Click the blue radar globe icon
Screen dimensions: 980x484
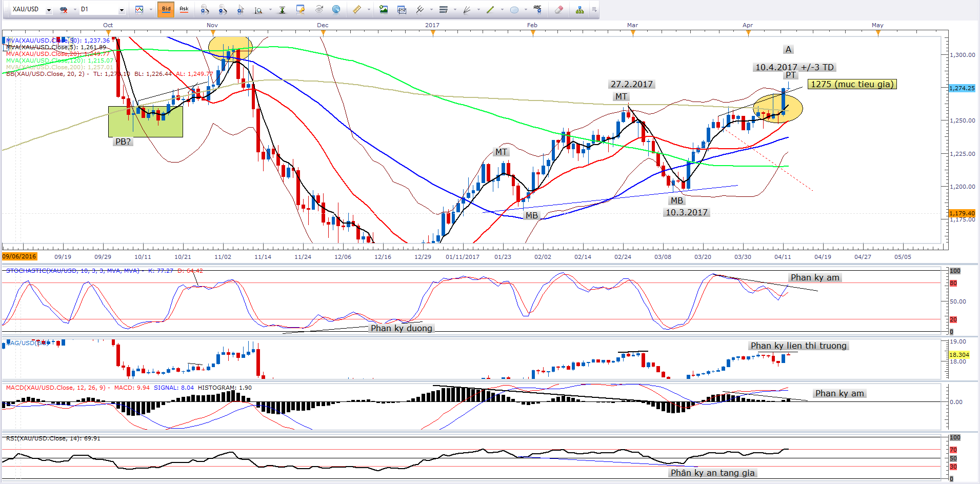336,9
